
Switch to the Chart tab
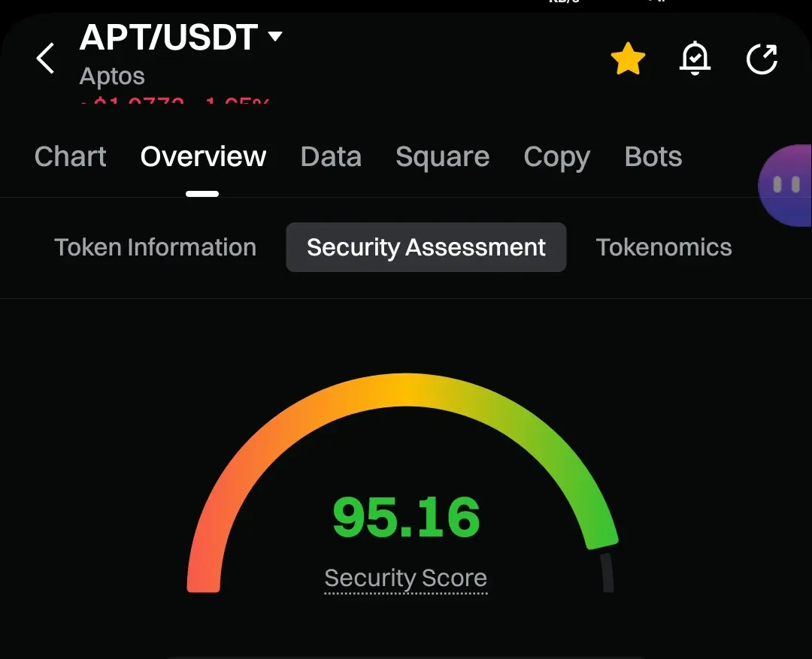tap(71, 156)
